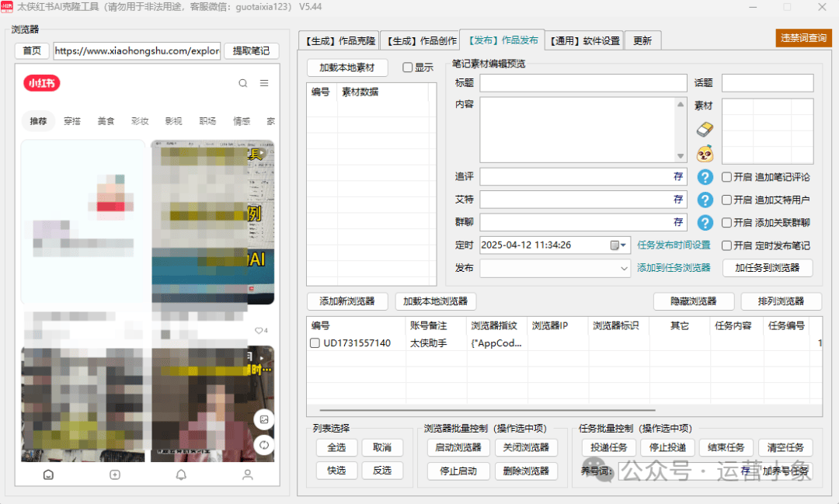Switch to 【生成】作品克隆 tab
Viewport: 839px width, 504px height.
[x=339, y=40]
